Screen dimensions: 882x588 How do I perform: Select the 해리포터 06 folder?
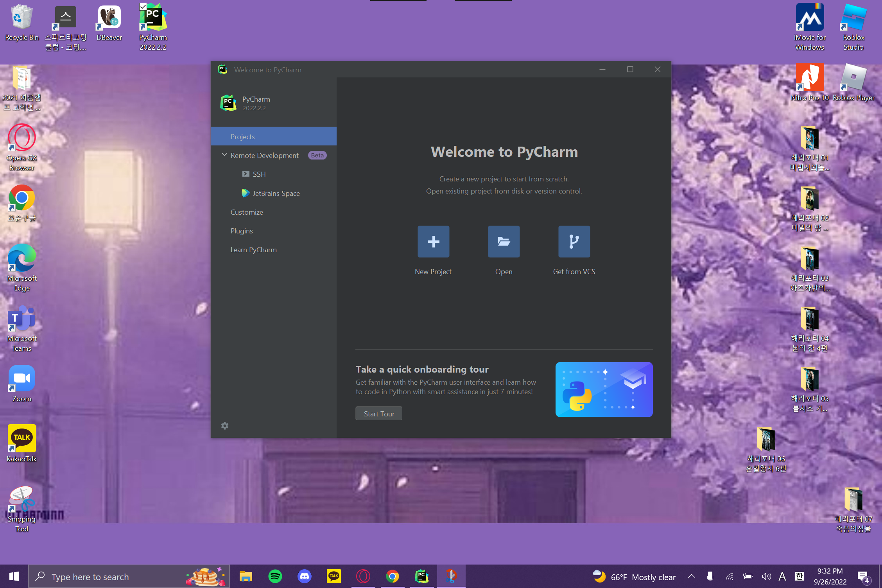[x=766, y=450]
